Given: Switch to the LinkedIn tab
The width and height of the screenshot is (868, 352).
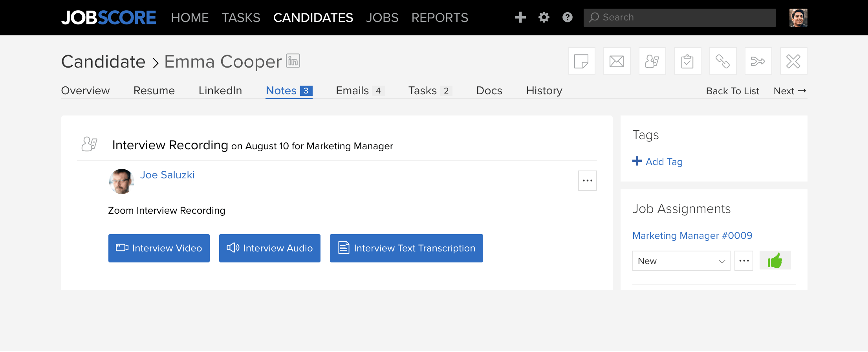Looking at the screenshot, I should point(220,91).
